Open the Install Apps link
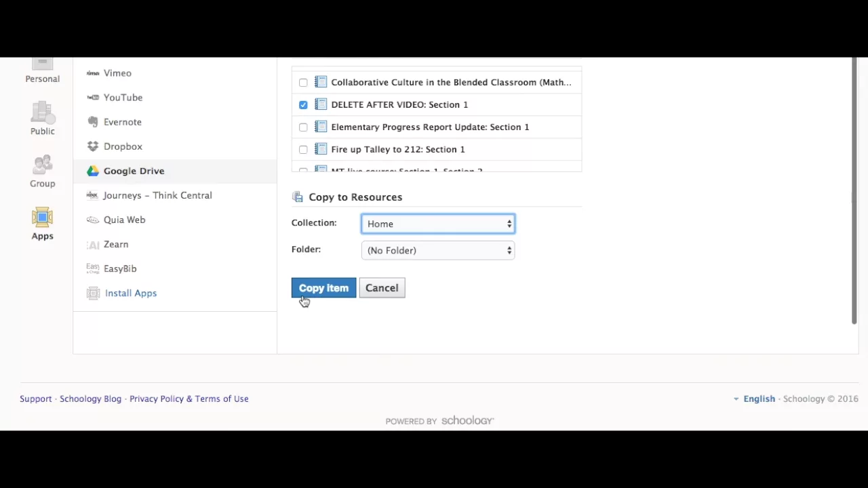 [131, 293]
